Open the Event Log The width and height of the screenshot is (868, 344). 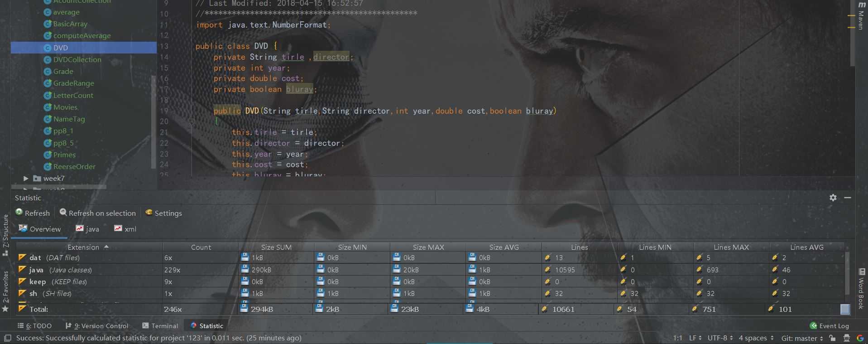[829, 326]
